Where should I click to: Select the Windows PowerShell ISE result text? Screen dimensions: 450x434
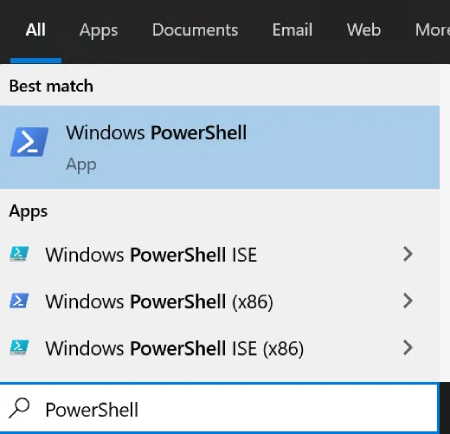151,255
